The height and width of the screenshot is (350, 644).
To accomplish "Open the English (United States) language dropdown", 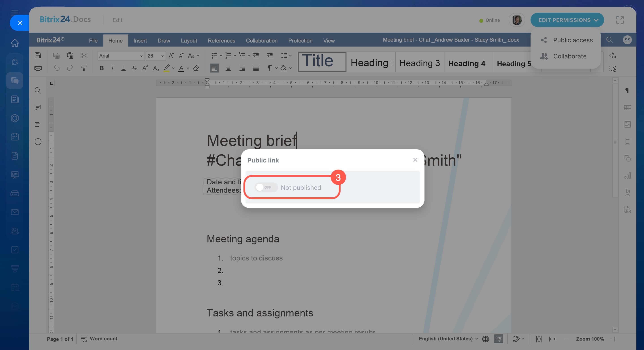I will point(448,339).
